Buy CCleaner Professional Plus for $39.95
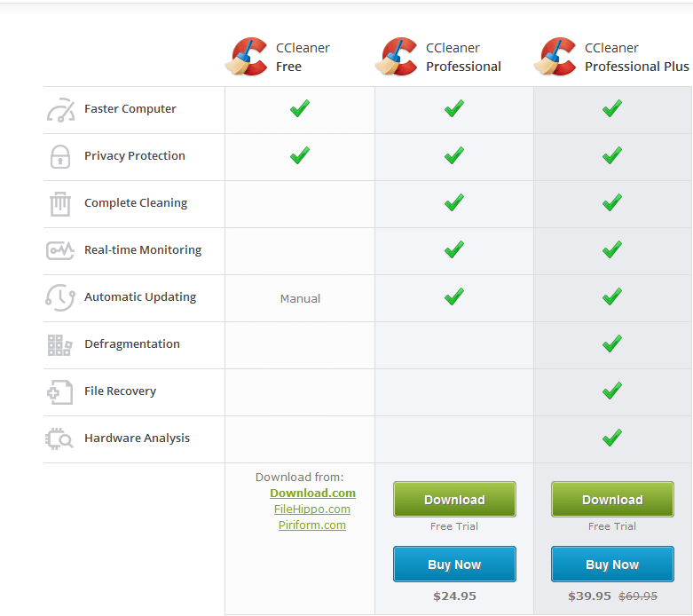 [612, 565]
